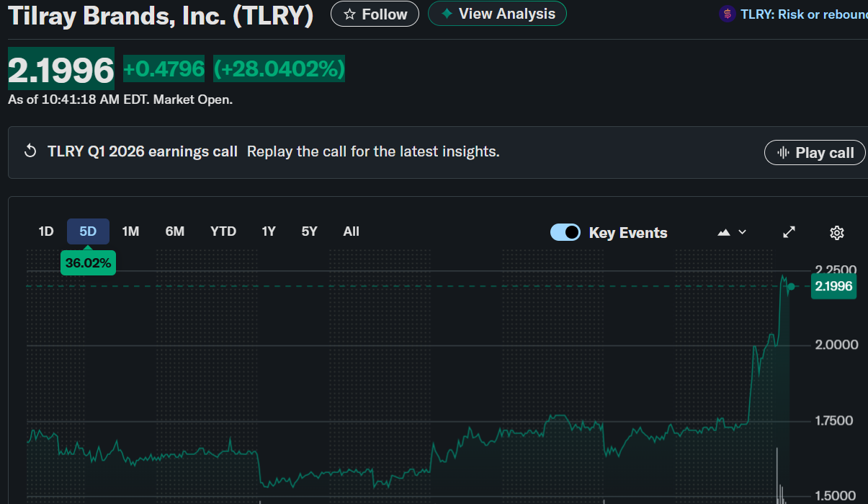Image resolution: width=868 pixels, height=504 pixels.
Task: Select the 1Y time range
Action: pos(269,231)
